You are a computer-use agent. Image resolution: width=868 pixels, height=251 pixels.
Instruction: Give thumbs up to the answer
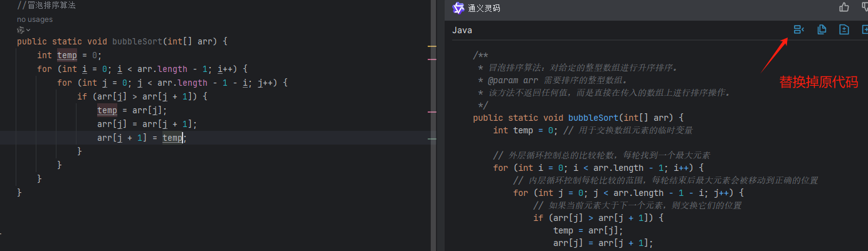coord(844,8)
